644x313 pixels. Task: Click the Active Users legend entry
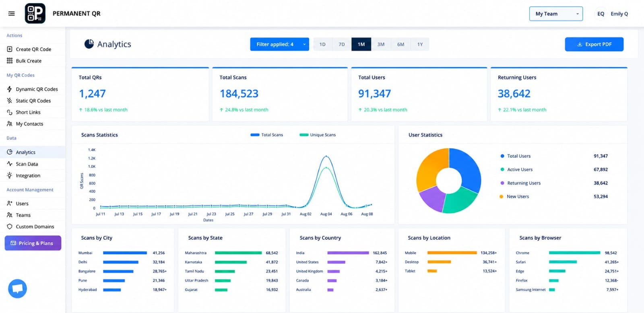click(x=554, y=169)
